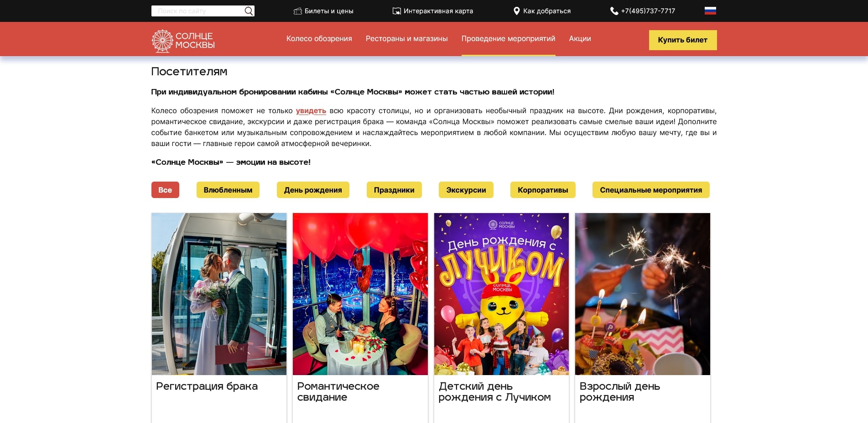Image resolution: width=868 pixels, height=423 pixels.
Task: Focus the site search input field
Action: pyautogui.click(x=198, y=11)
